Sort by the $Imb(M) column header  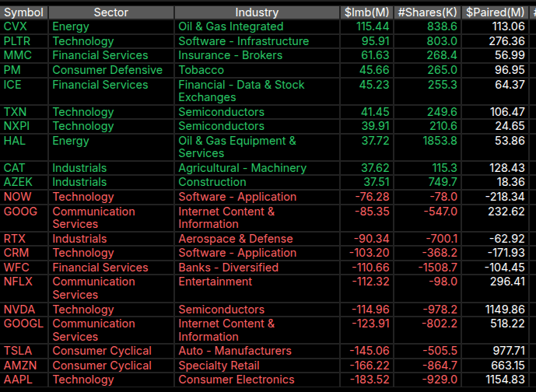click(x=366, y=12)
